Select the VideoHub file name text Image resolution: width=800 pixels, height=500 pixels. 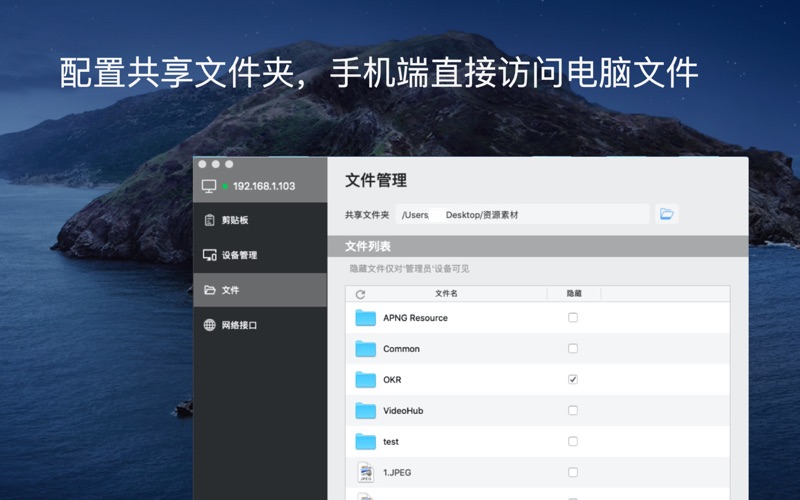403,411
